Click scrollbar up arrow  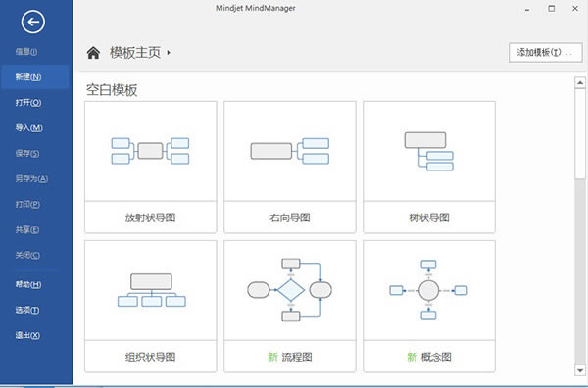[x=580, y=83]
